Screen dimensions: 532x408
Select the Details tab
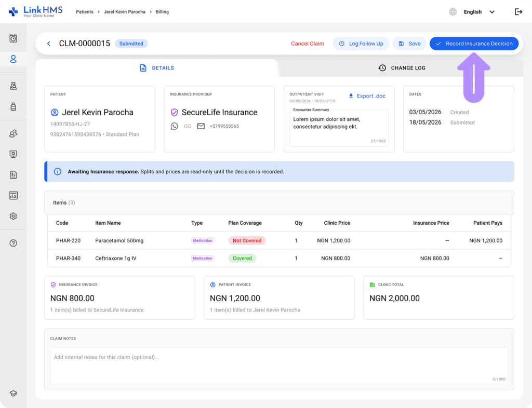[157, 68]
